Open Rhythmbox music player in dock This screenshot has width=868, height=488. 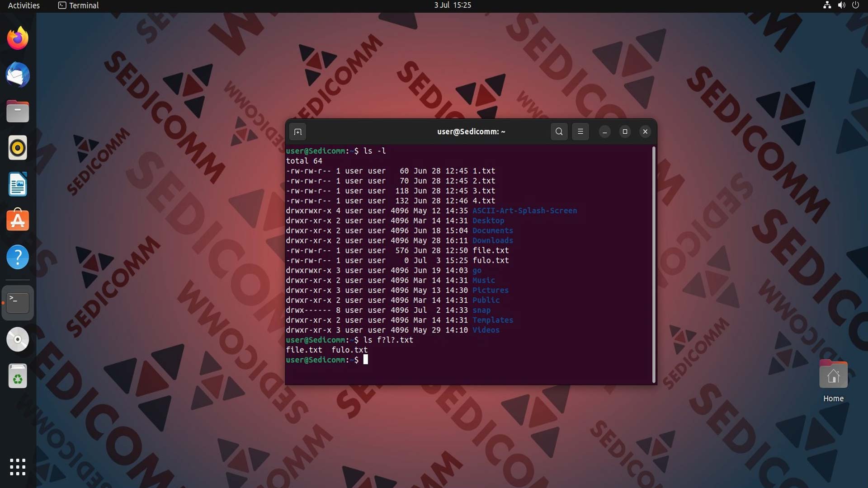18,148
